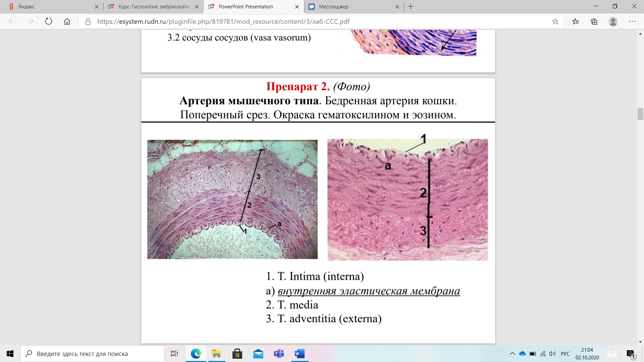Check battery status tray icon
The image size is (644, 362).
click(533, 354)
